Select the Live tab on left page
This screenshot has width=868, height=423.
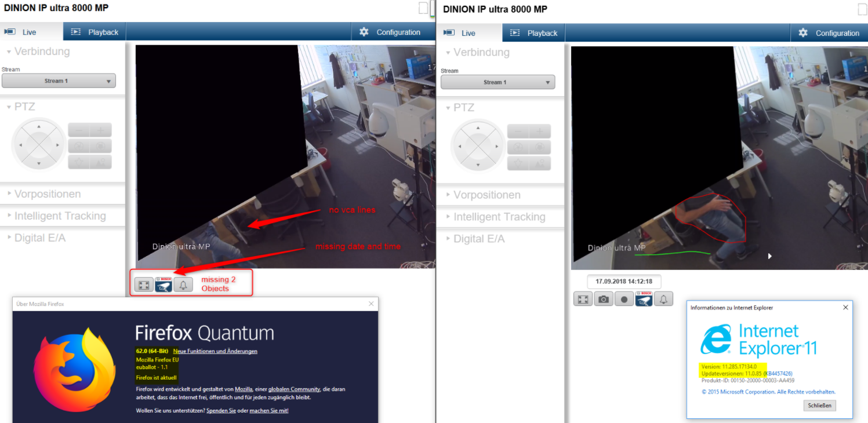click(x=31, y=32)
